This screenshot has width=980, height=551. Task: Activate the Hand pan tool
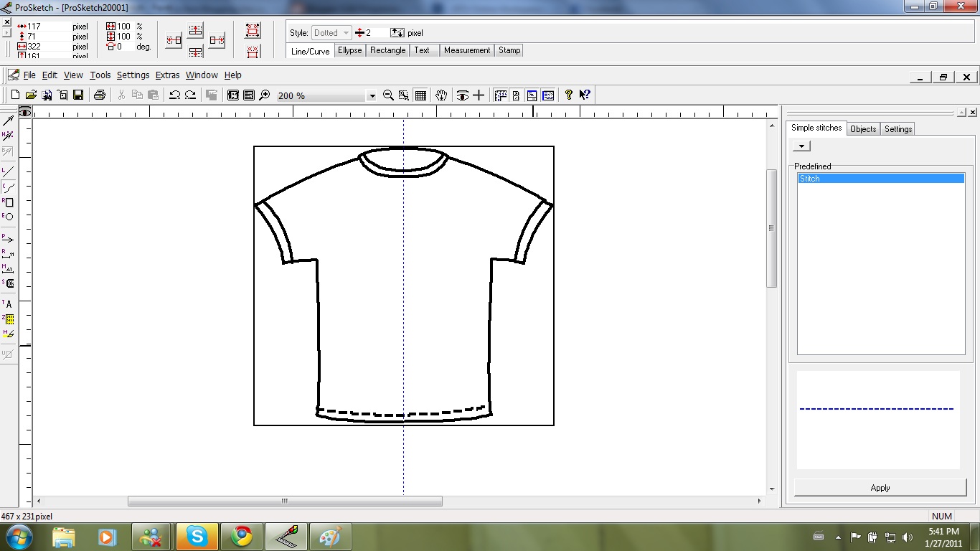[x=442, y=94]
